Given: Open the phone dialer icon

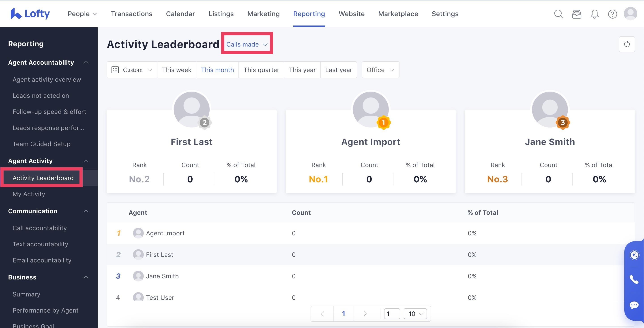Looking at the screenshot, I should tap(634, 279).
